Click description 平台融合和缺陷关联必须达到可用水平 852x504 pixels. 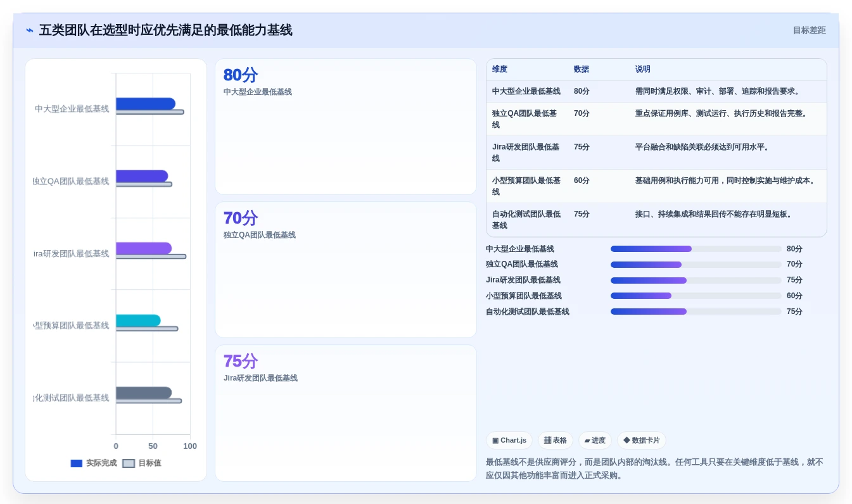click(x=703, y=147)
